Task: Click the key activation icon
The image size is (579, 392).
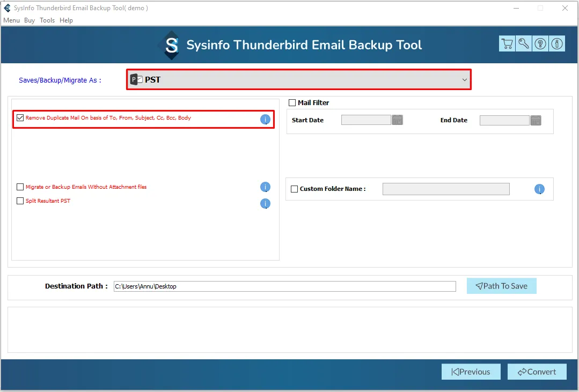Action: pyautogui.click(x=524, y=44)
